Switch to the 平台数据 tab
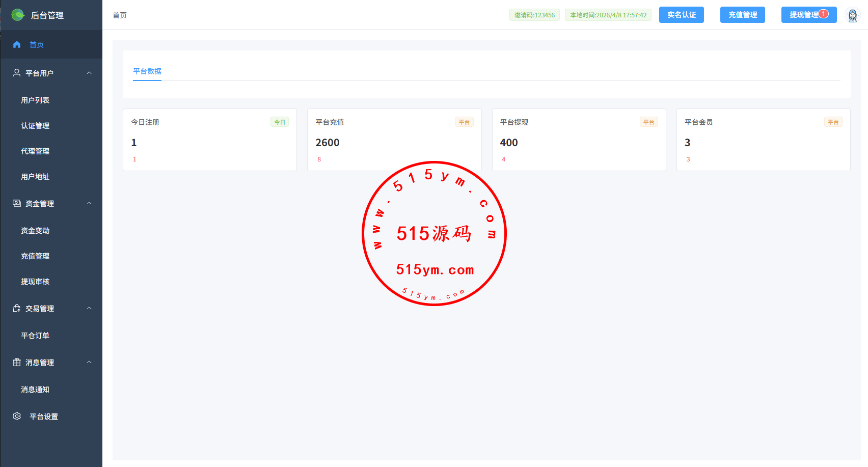868x467 pixels. click(147, 71)
